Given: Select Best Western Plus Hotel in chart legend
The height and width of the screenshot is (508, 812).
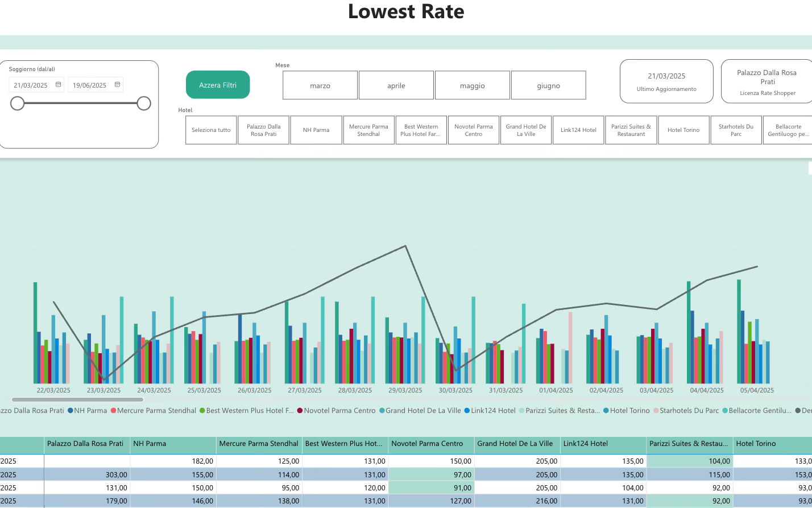Looking at the screenshot, I should [x=247, y=411].
